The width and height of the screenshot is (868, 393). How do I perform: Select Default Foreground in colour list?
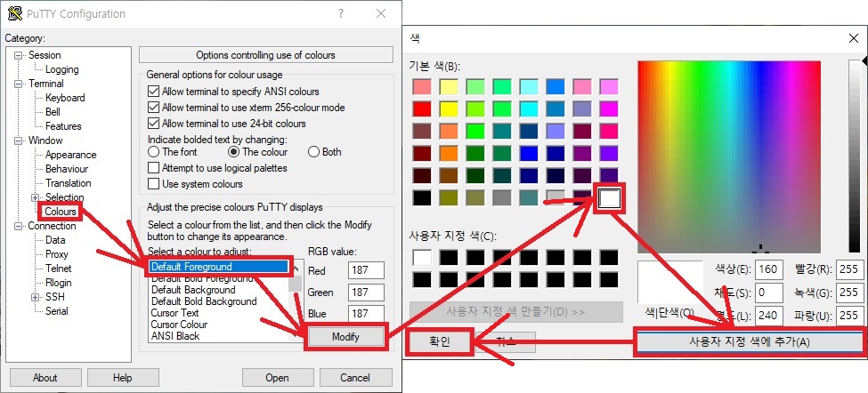point(219,267)
